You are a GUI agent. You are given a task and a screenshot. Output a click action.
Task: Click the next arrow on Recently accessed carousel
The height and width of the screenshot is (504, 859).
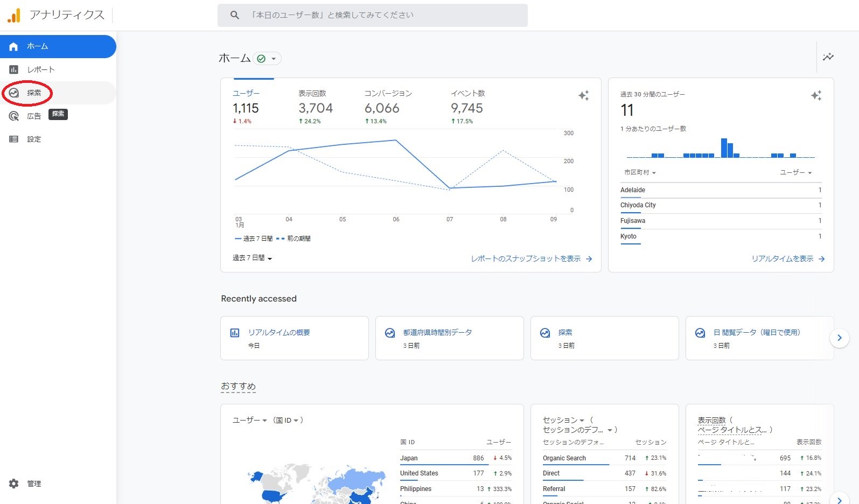tap(839, 338)
